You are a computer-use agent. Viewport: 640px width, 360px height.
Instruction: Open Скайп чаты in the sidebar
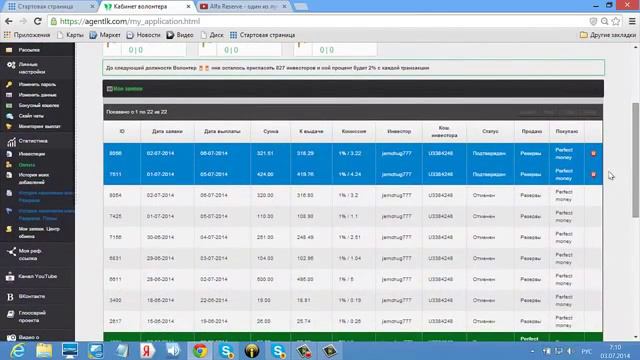[31, 116]
